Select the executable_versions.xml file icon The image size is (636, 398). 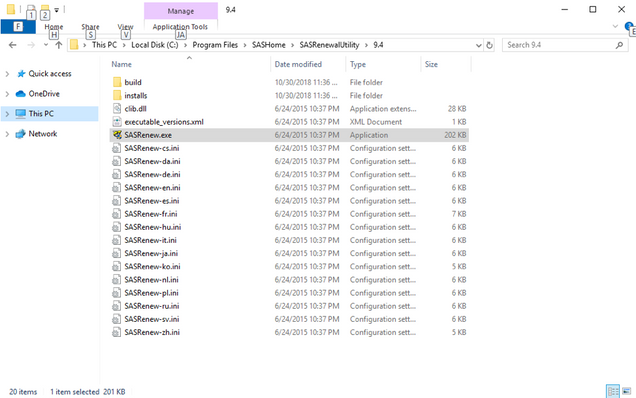[x=117, y=122]
